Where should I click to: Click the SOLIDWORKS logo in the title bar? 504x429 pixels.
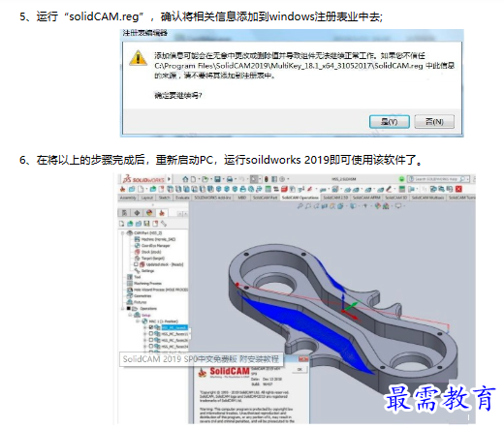click(144, 179)
